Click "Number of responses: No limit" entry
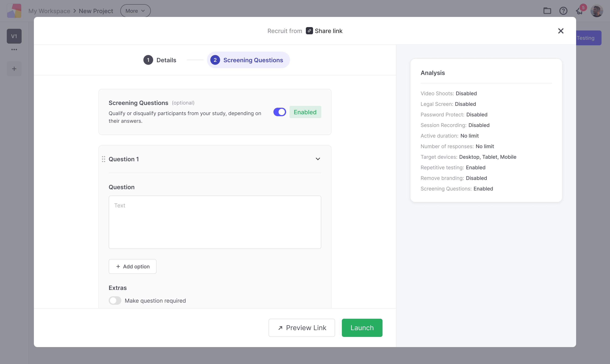This screenshot has height=364, width=610. (457, 146)
